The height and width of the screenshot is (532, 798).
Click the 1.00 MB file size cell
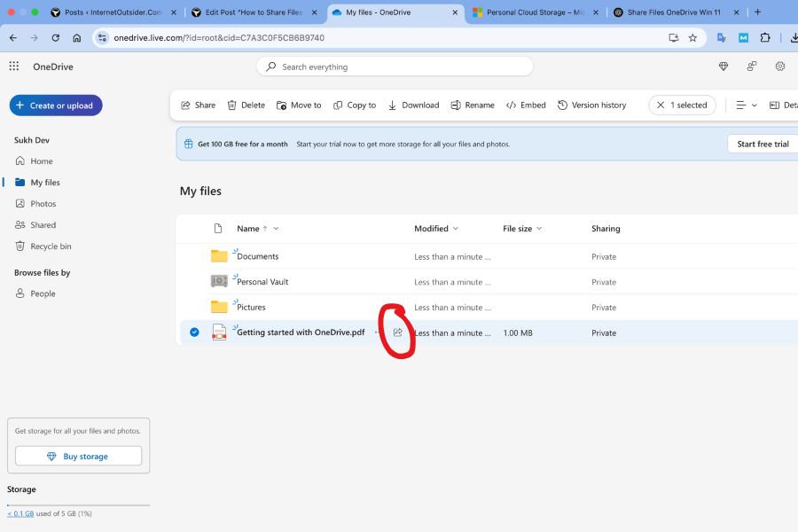pos(518,333)
